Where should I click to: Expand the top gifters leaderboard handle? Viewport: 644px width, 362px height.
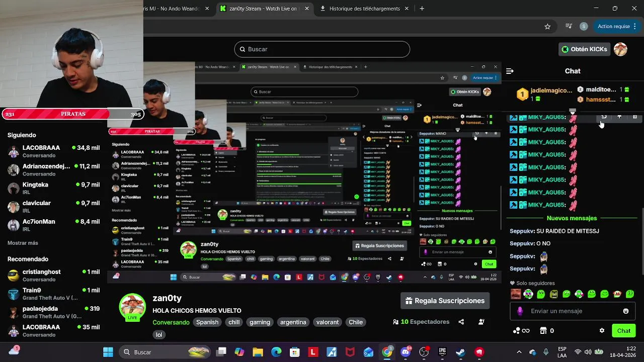click(x=573, y=111)
